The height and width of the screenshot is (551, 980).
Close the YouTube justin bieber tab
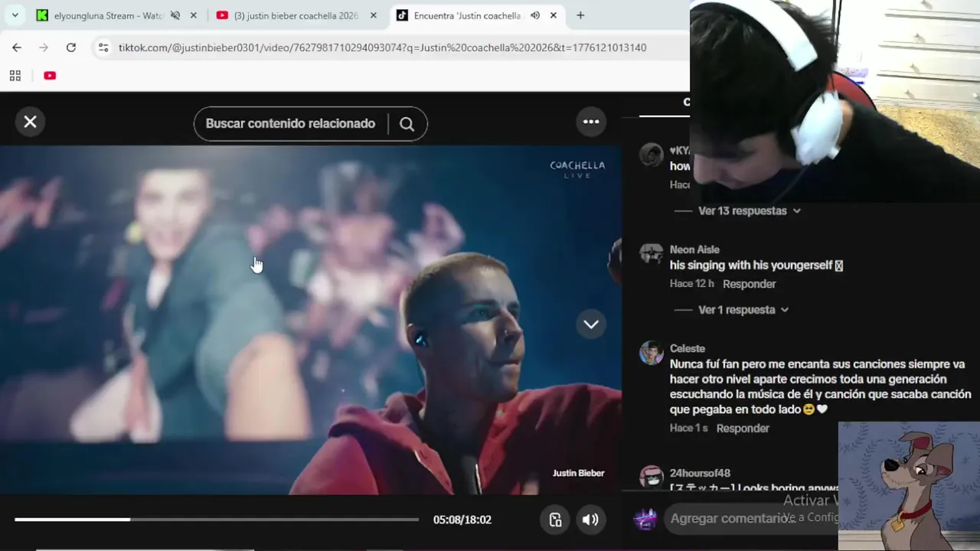coord(373,15)
